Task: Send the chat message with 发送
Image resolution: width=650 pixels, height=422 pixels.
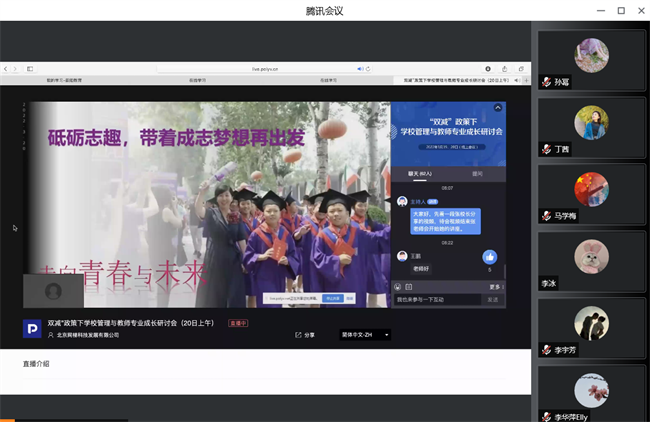Action: coord(492,299)
